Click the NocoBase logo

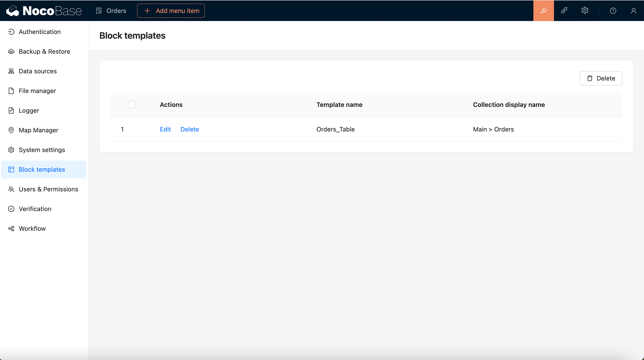pyautogui.click(x=44, y=11)
